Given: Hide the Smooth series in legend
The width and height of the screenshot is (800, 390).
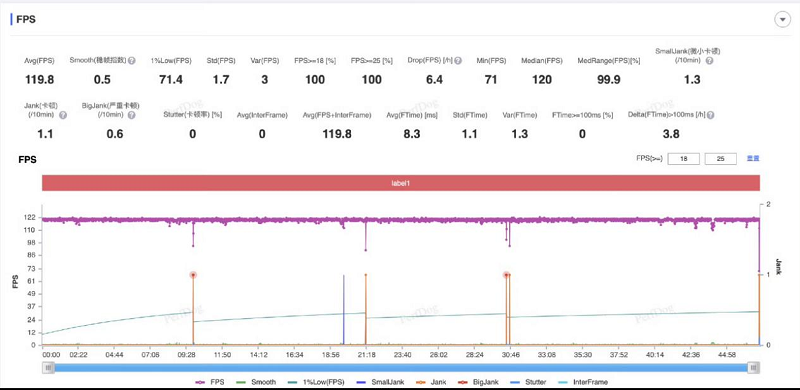Looking at the screenshot, I should 256,382.
